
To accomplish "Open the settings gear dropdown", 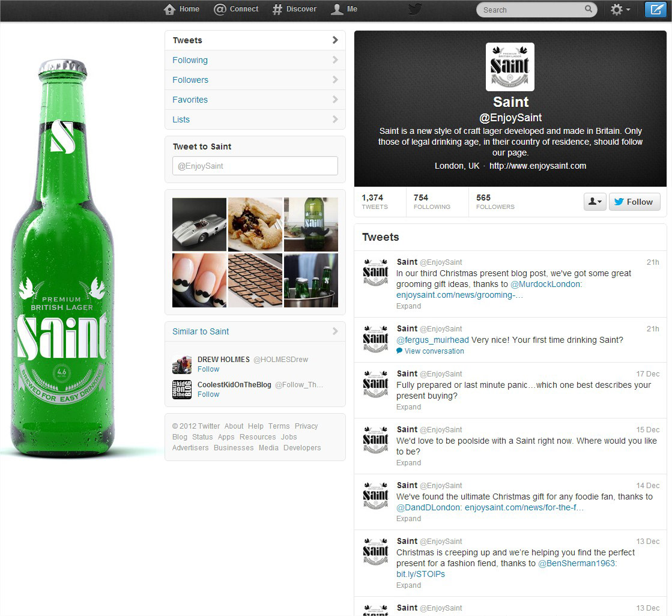I will pyautogui.click(x=620, y=10).
